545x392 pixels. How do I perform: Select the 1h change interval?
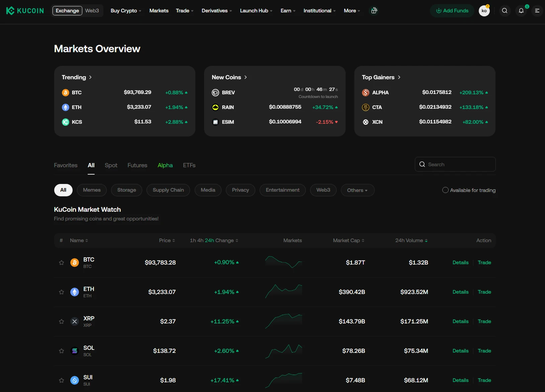pos(193,240)
